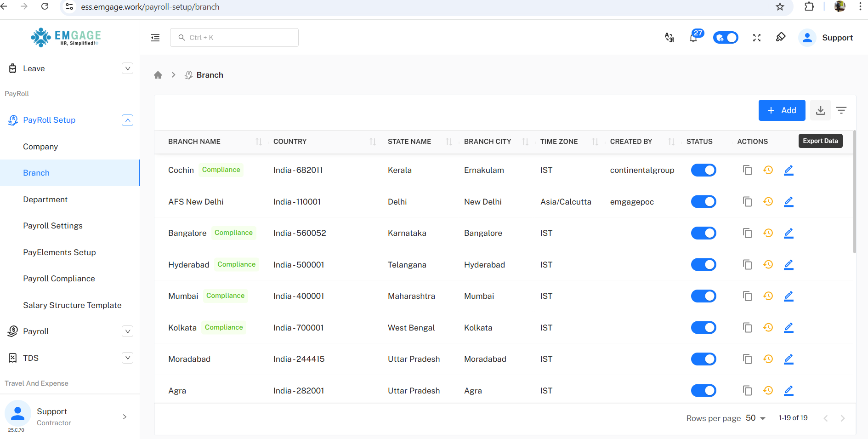Open Department in the sidebar

click(x=45, y=200)
